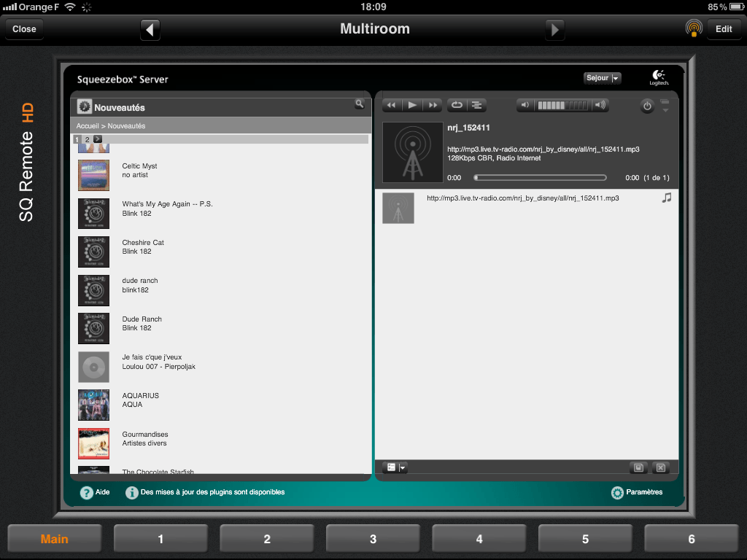747x560 pixels.
Task: Open the lowercase dude ranch album cover
Action: click(x=94, y=290)
